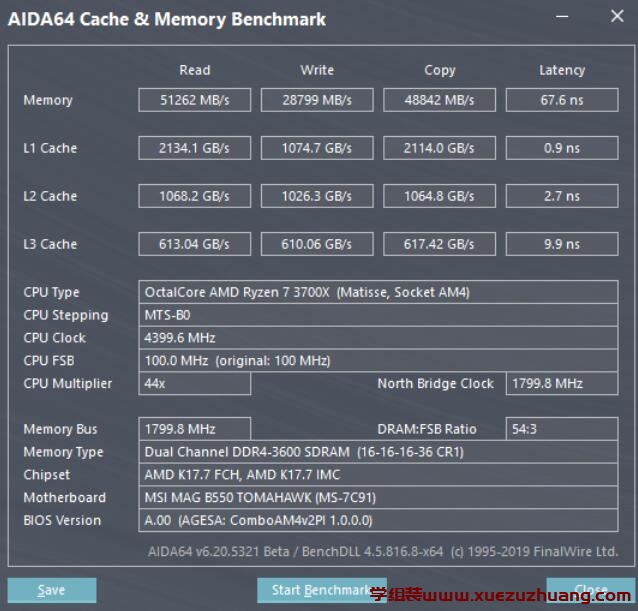Select the L3 Cache Latency field
The width and height of the screenshot is (638, 611).
[x=561, y=244]
